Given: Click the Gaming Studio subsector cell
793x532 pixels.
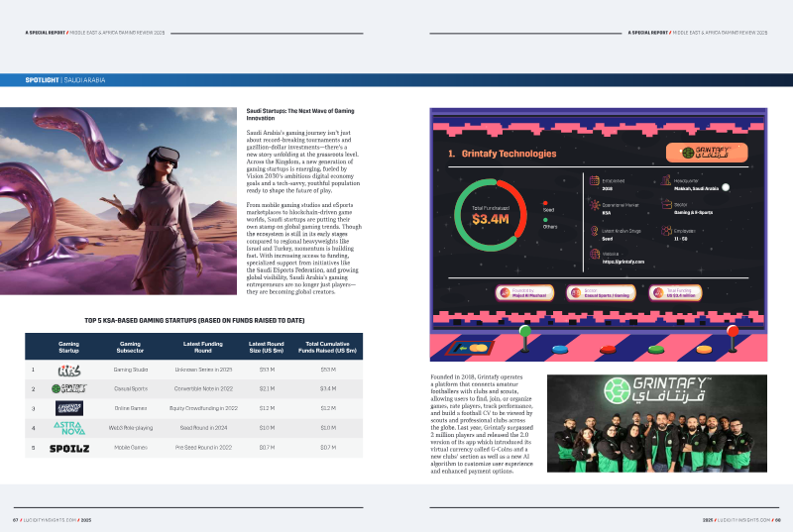Looking at the screenshot, I should [x=131, y=370].
